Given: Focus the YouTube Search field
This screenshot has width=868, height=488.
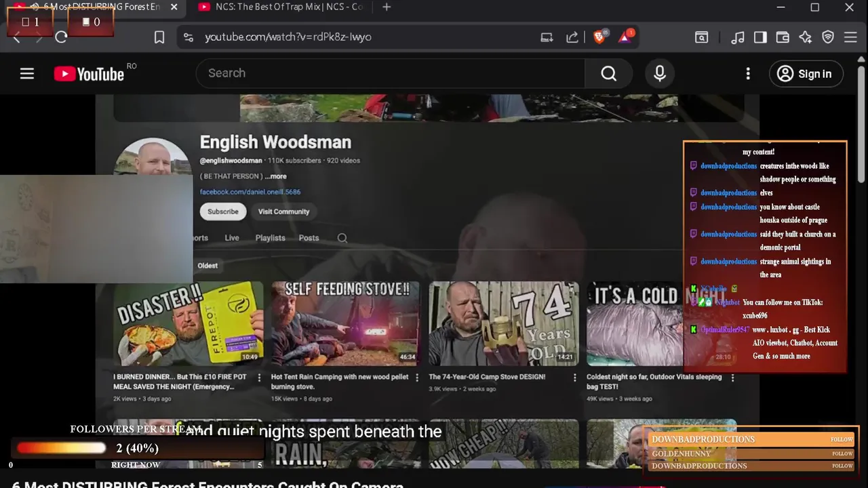Looking at the screenshot, I should pyautogui.click(x=390, y=73).
